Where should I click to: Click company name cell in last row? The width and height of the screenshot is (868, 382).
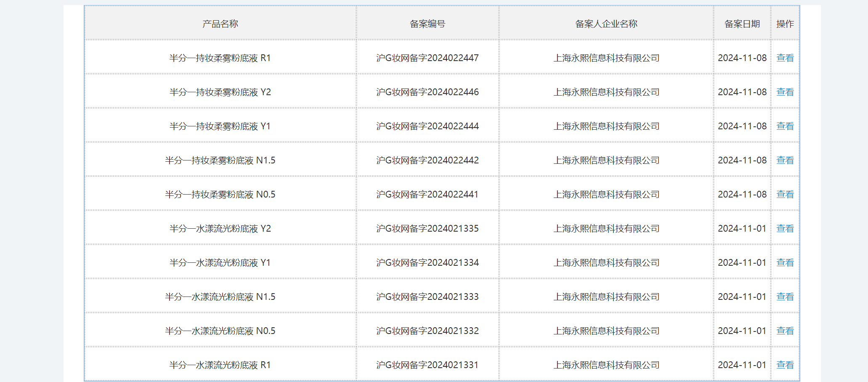pos(606,365)
